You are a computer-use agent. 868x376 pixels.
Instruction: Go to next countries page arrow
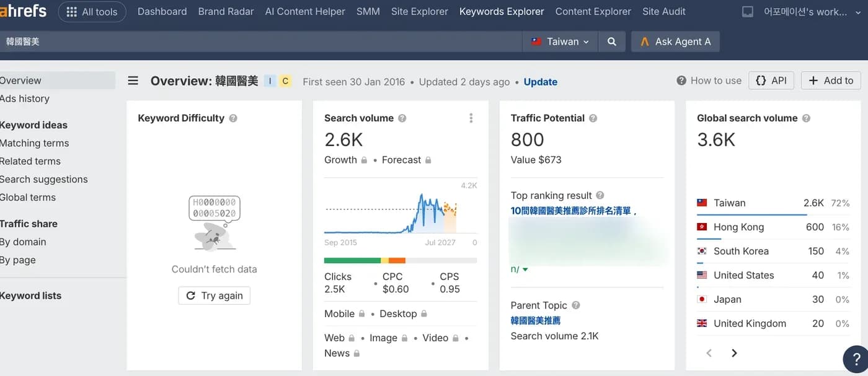(734, 353)
